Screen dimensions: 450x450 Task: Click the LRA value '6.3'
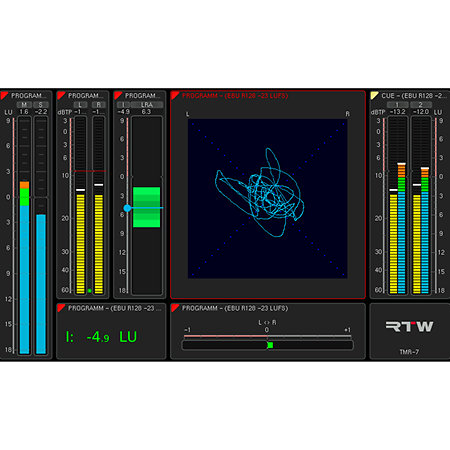[x=146, y=112]
